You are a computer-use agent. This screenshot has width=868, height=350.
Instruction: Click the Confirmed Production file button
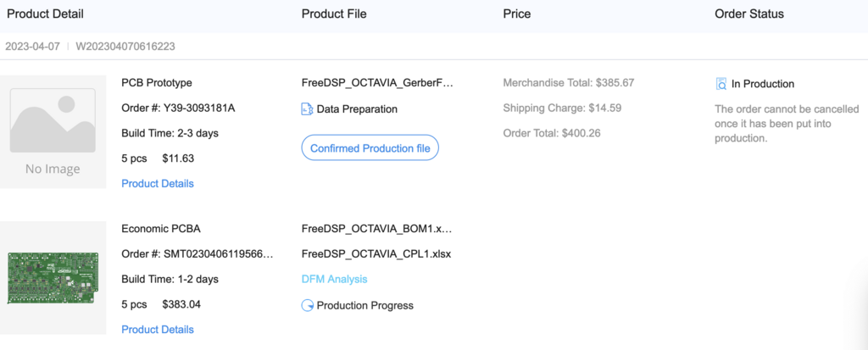(370, 148)
